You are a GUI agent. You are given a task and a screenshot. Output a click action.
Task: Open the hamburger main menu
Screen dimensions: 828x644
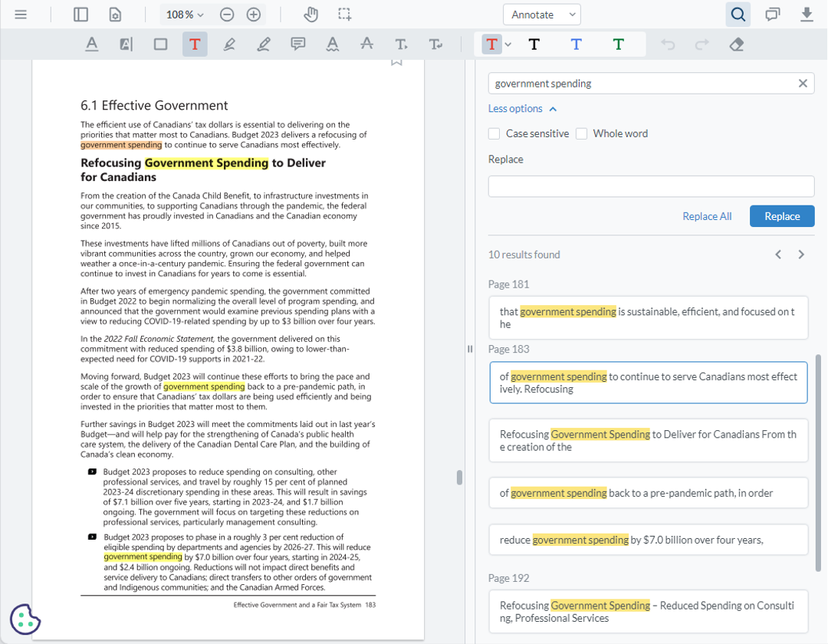(x=21, y=14)
